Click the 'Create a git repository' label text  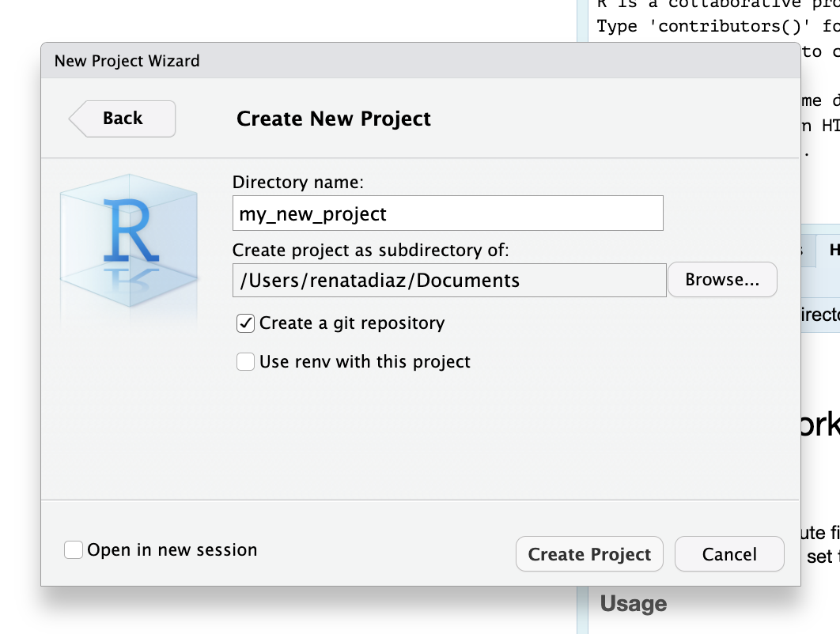(x=352, y=323)
